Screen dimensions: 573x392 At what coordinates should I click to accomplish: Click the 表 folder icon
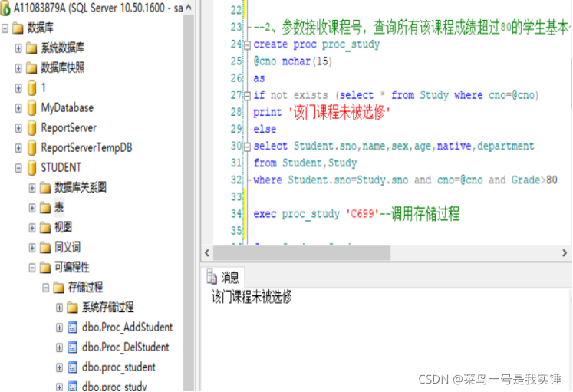45,208
